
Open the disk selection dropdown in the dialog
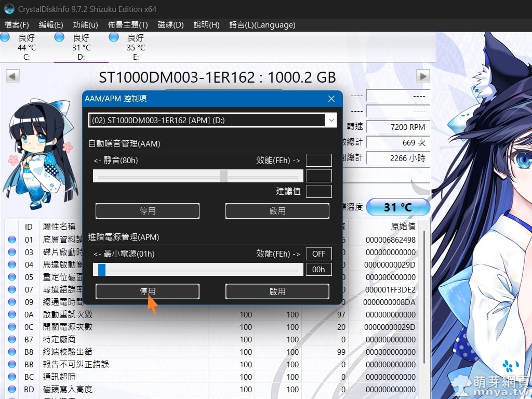[x=331, y=120]
